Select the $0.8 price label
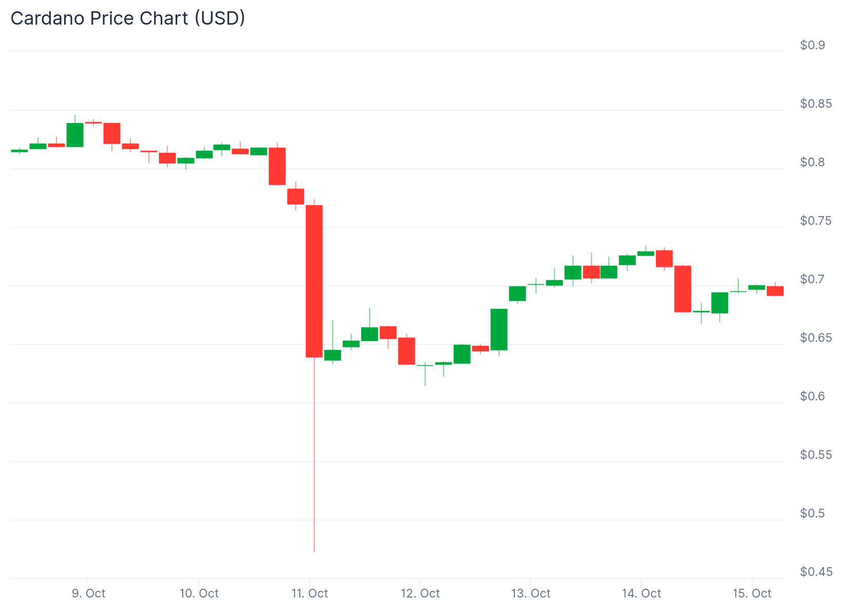 click(x=813, y=162)
